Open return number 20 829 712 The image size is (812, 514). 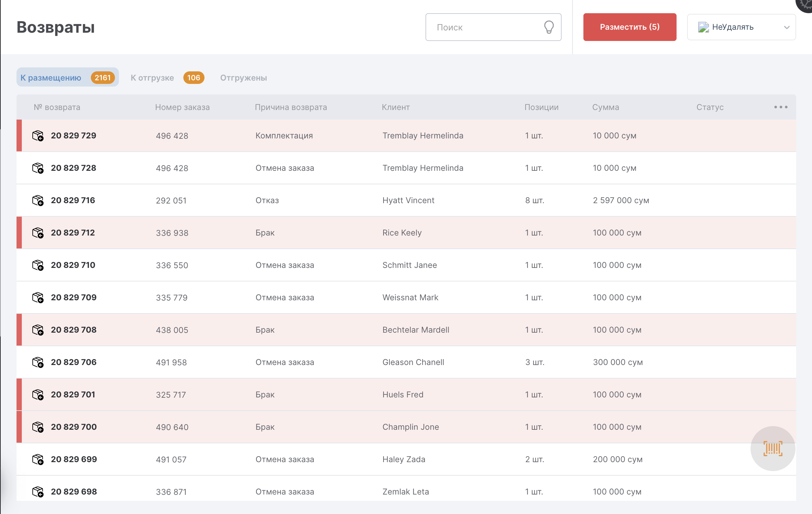[x=73, y=233]
